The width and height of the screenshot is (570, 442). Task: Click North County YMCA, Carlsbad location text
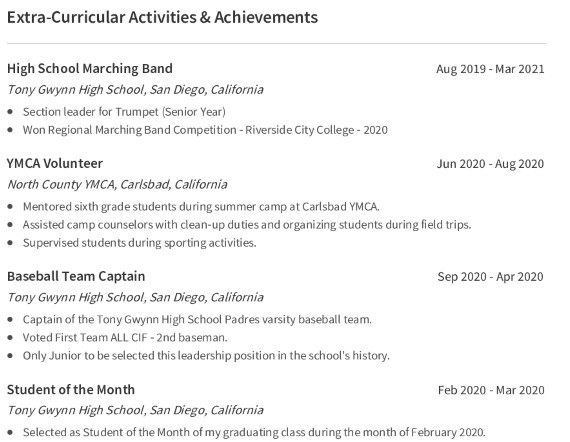(117, 185)
